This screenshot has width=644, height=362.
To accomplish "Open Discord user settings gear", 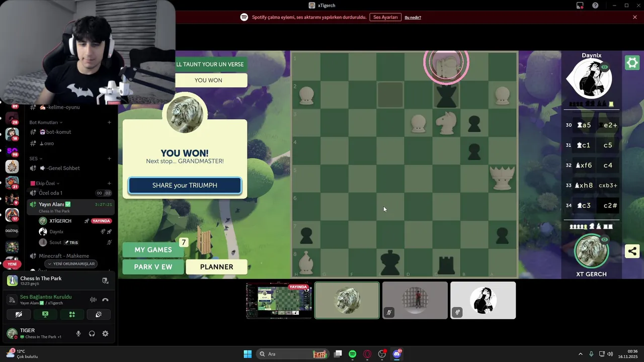I will pyautogui.click(x=105, y=333).
